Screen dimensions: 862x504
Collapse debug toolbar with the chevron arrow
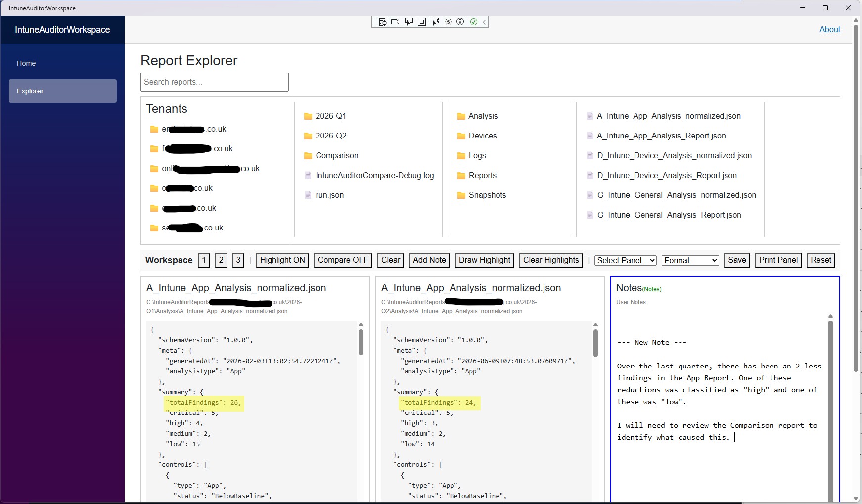[x=485, y=22]
